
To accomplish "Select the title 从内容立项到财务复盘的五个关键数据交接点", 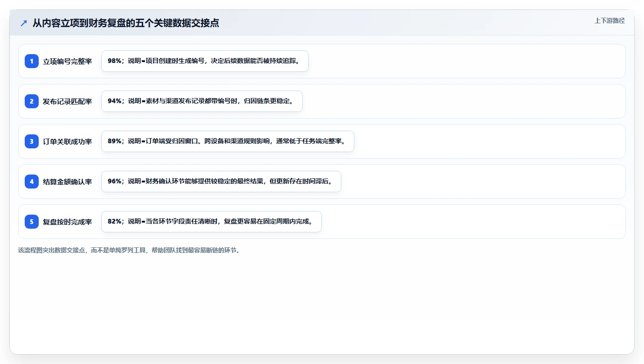I will pos(126,23).
